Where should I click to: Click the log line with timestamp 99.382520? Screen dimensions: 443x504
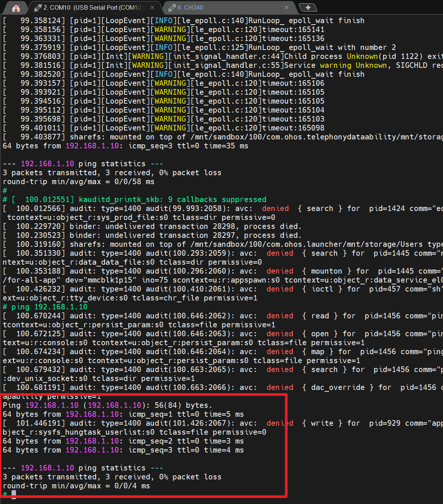point(184,74)
